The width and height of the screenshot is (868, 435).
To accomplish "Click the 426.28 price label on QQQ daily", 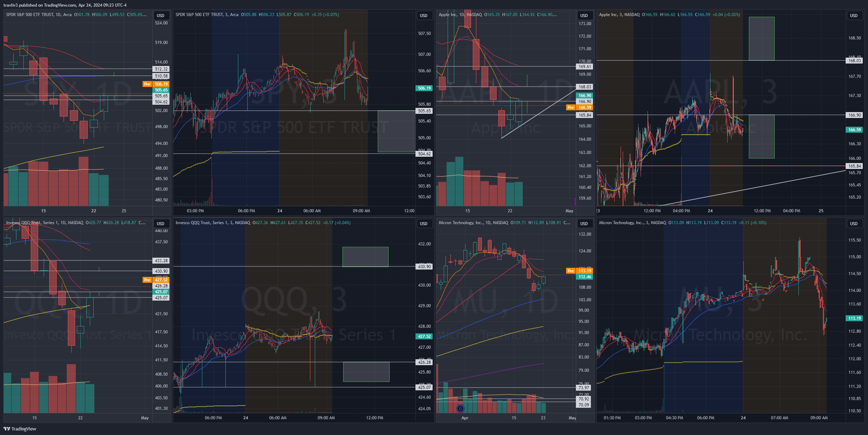I will [x=161, y=286].
